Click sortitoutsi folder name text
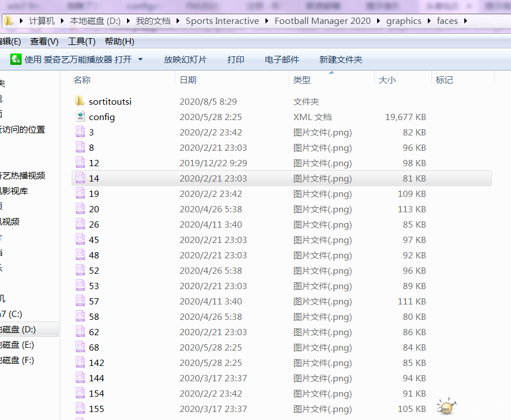 click(x=110, y=101)
